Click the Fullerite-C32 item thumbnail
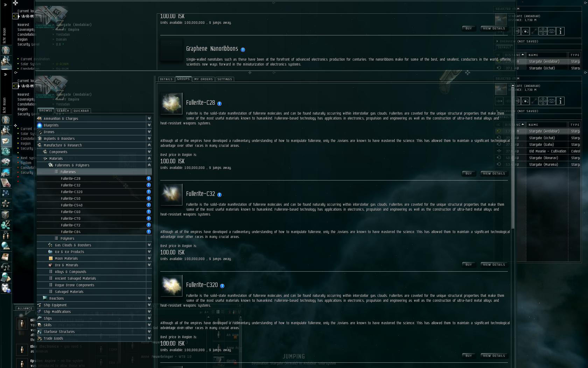 [x=171, y=195]
